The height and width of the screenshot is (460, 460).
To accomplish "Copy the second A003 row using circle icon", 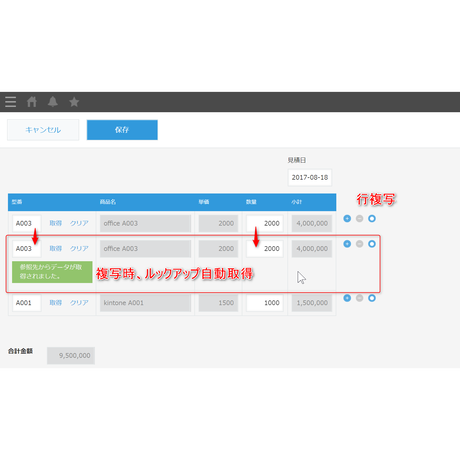I will click(372, 244).
